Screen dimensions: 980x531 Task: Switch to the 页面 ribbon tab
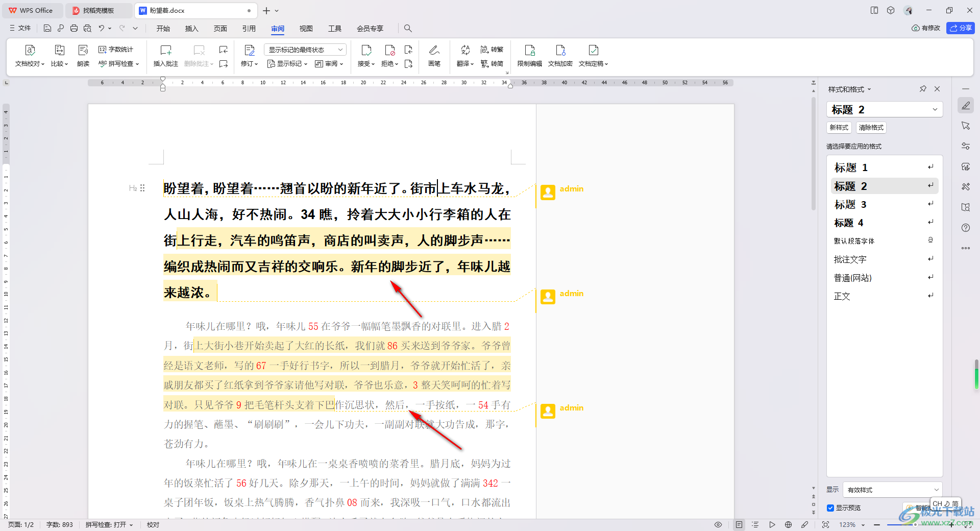point(220,28)
